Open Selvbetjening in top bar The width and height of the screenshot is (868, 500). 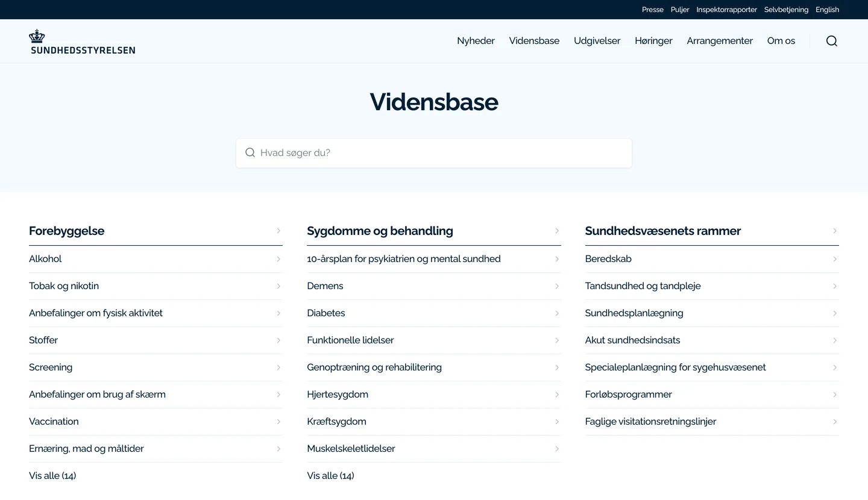[786, 10]
